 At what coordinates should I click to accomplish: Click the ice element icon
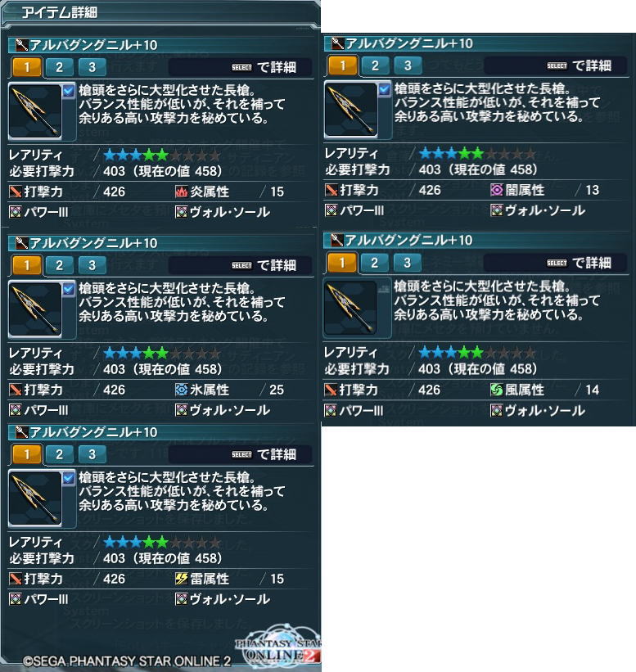(x=181, y=390)
